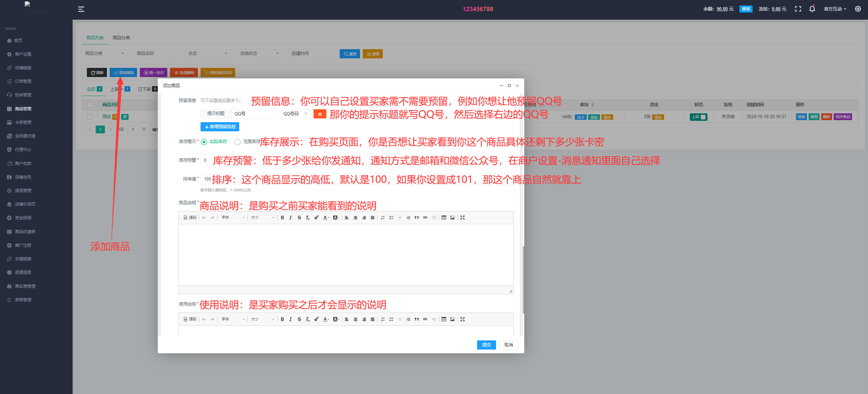Image resolution: width=868 pixels, height=394 pixels.
Task: Open 订单管理 in the sidebar
Action: click(x=23, y=81)
